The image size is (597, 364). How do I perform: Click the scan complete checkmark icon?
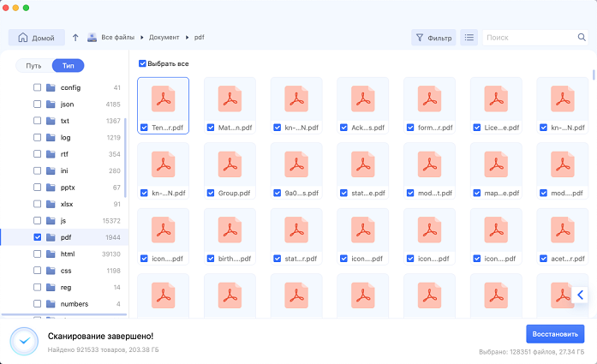point(24,341)
